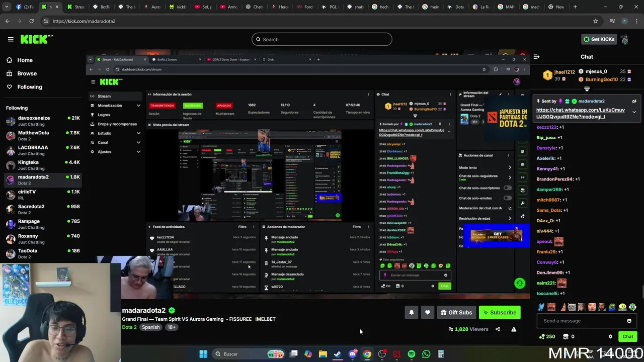Toggle Chat de solo-emotes switch
644x362 pixels.
[x=507, y=198]
